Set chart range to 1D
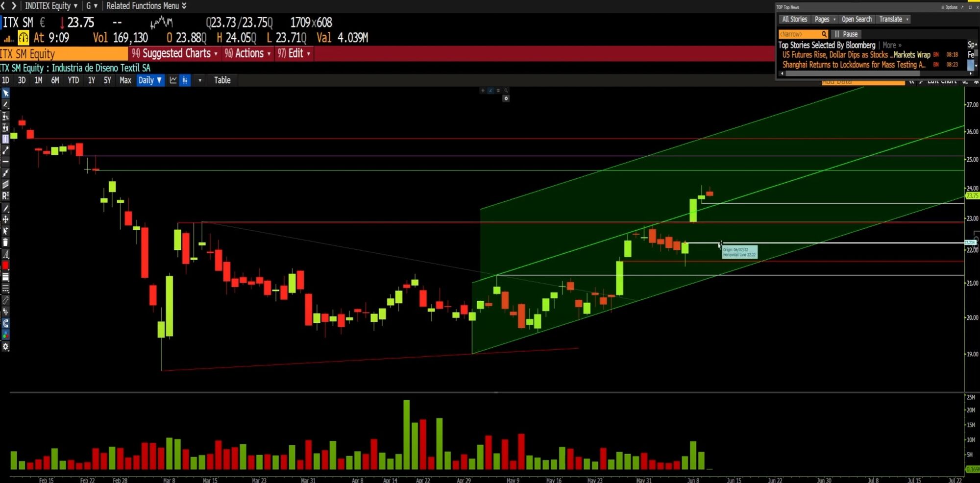Viewport: 980px width, 483px height. (x=5, y=80)
